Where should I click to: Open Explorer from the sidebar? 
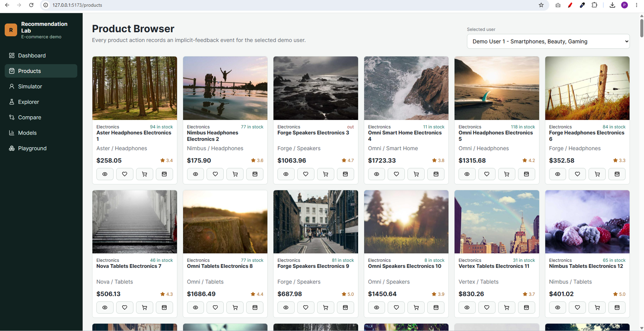click(x=41, y=102)
